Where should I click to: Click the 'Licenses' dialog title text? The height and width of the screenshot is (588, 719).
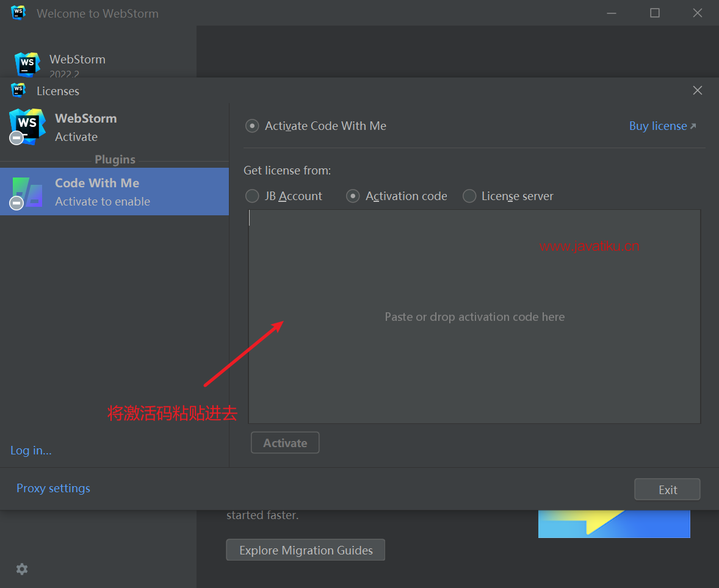(58, 91)
